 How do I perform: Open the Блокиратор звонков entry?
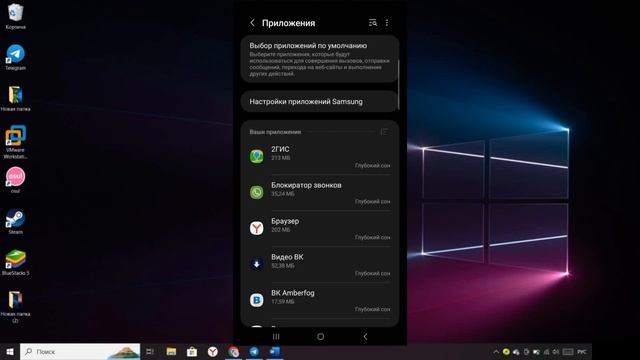[320, 193]
